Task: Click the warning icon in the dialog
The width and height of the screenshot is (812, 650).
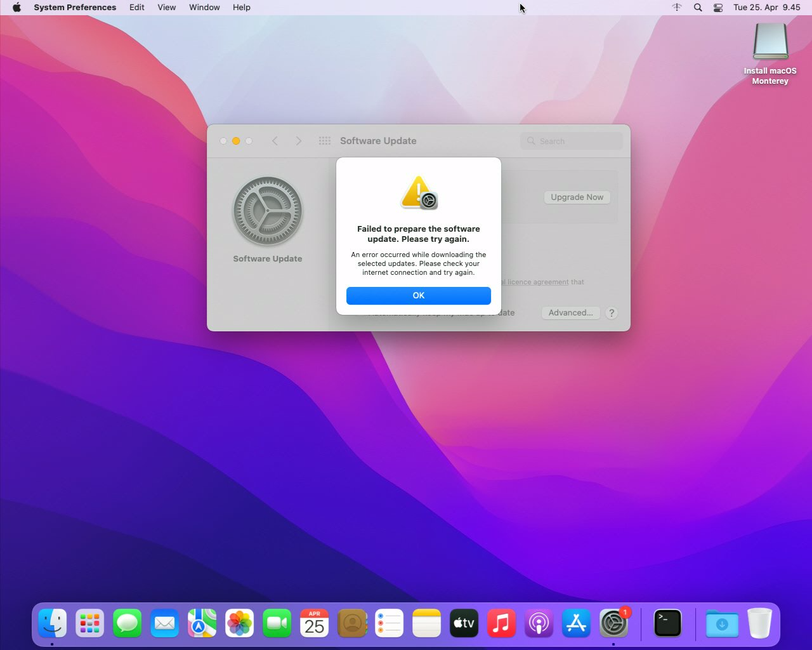Action: pyautogui.click(x=419, y=193)
